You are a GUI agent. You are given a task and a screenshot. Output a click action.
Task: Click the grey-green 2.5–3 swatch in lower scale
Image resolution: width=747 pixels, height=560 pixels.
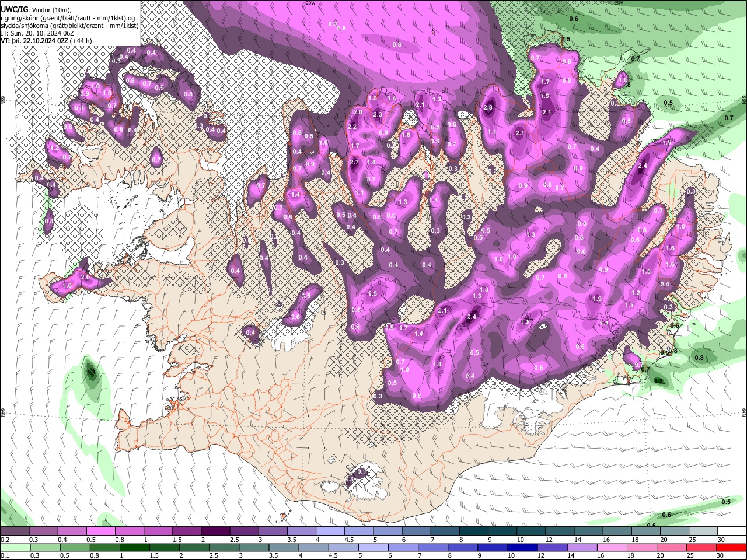224,547
